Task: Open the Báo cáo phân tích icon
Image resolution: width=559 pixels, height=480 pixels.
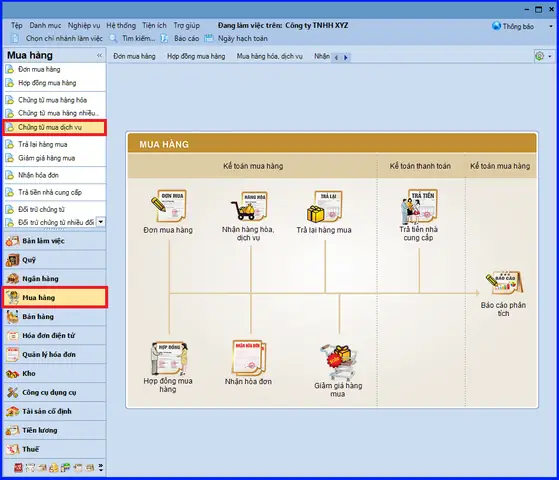Action: pyautogui.click(x=504, y=283)
